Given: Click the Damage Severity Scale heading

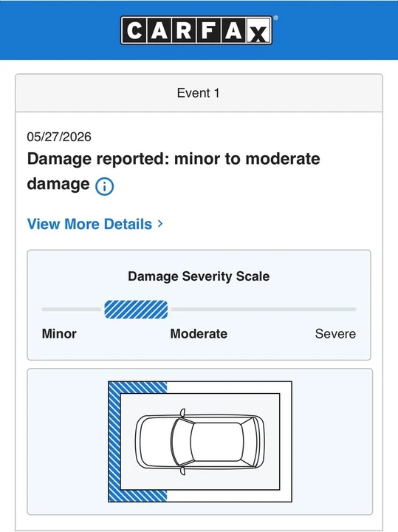Looking at the screenshot, I should (x=199, y=276).
